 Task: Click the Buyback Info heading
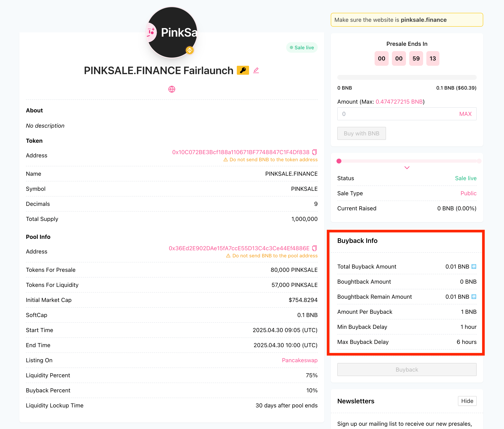(357, 241)
